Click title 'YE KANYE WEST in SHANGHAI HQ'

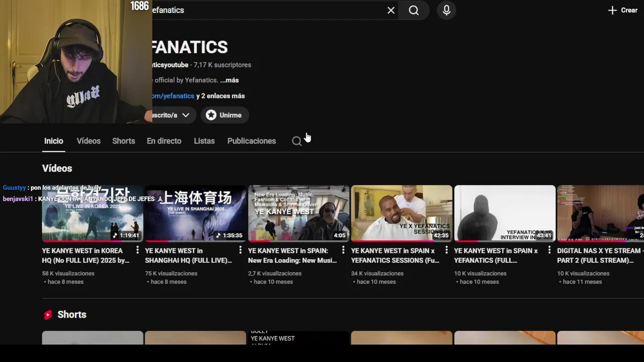coord(188,255)
